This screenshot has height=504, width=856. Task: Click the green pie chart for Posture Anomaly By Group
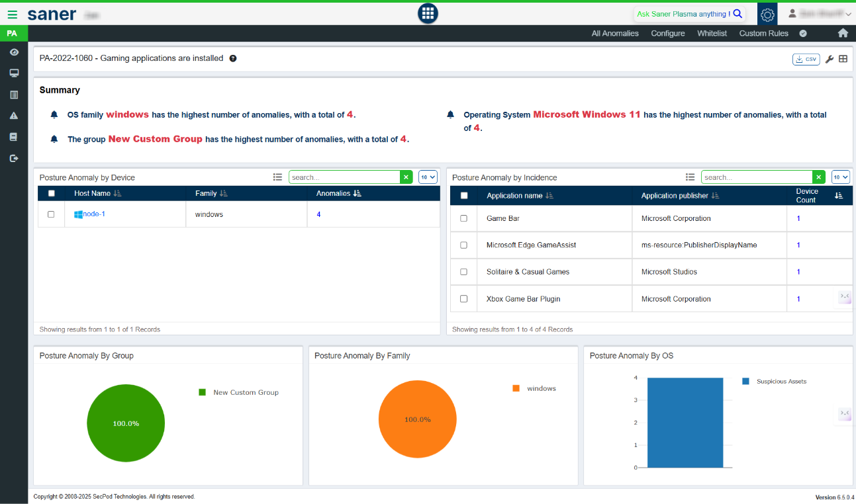(125, 423)
